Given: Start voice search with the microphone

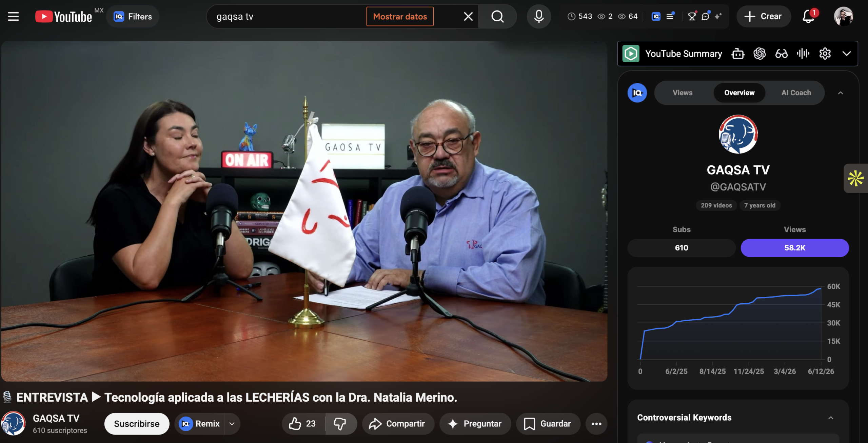Looking at the screenshot, I should tap(538, 16).
